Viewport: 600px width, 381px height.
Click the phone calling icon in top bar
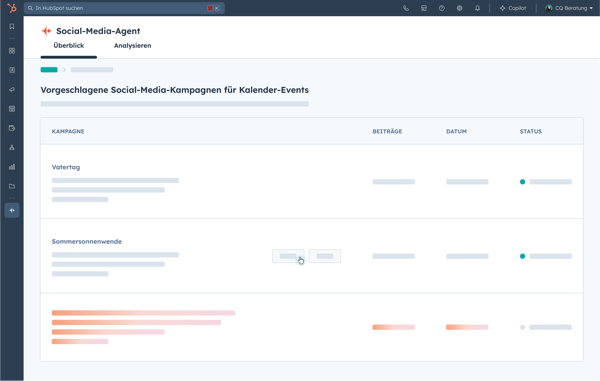click(x=406, y=8)
